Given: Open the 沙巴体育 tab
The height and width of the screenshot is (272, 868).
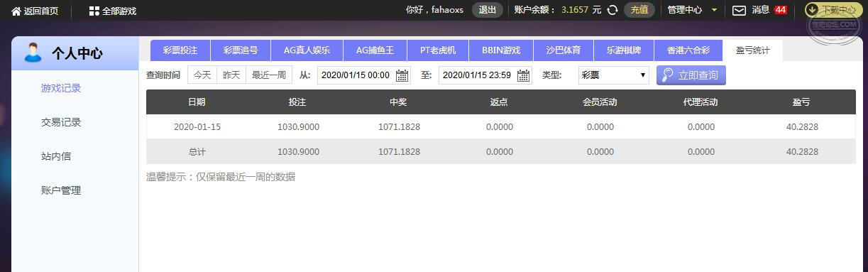Looking at the screenshot, I should (564, 50).
